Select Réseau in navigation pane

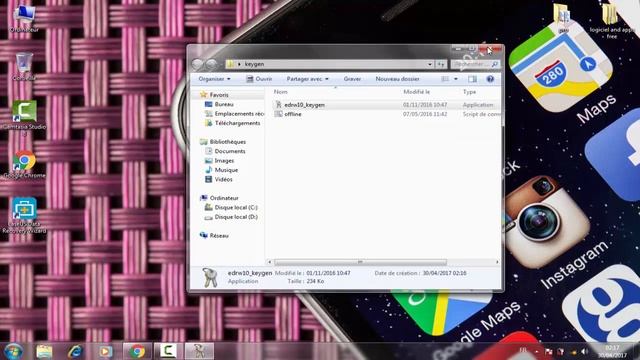click(219, 236)
